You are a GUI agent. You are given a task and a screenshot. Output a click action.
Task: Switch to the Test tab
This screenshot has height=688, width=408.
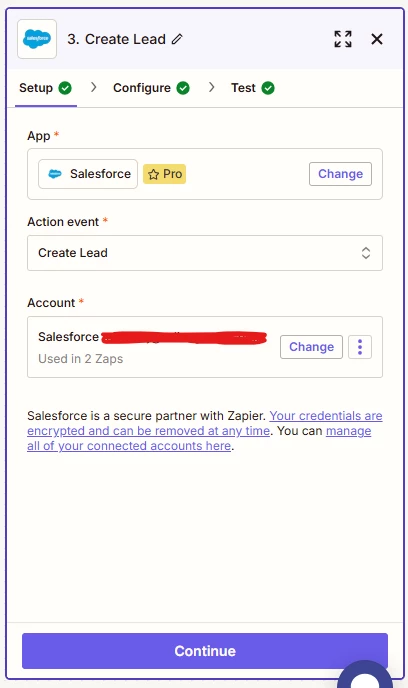pos(253,88)
